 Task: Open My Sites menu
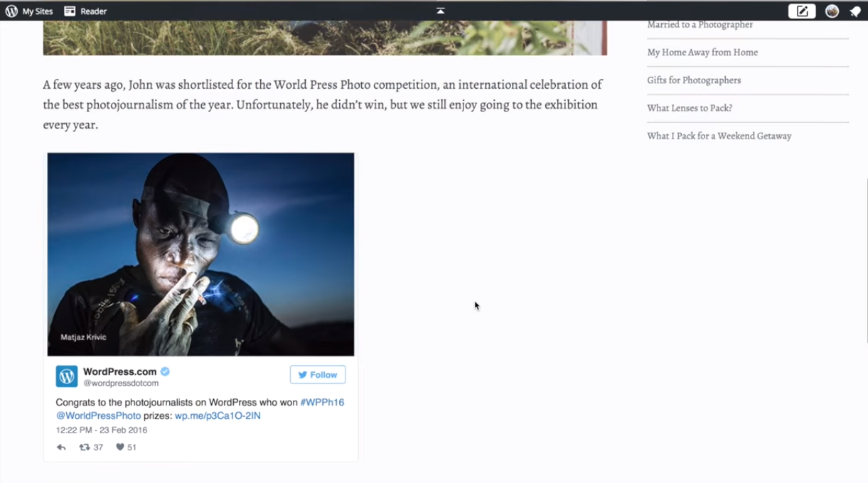pos(37,11)
